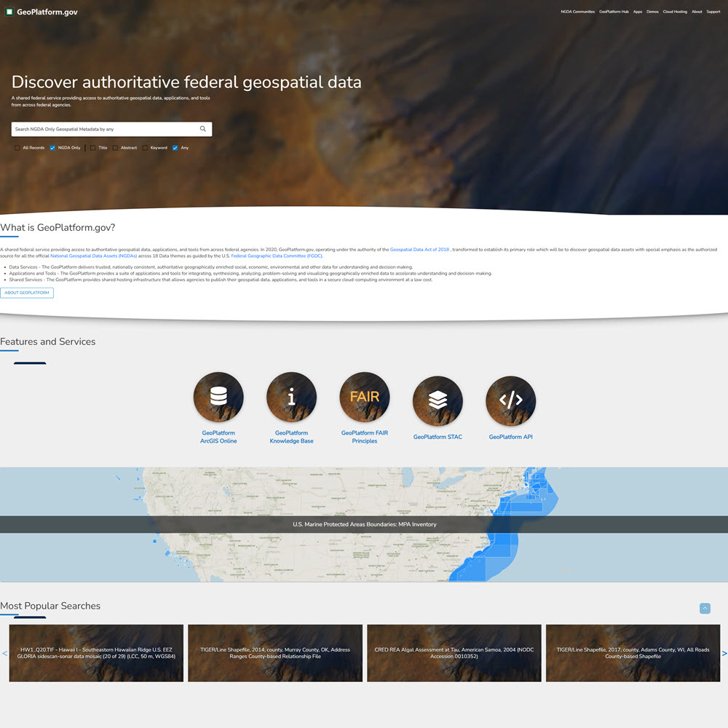728x728 pixels.
Task: Click the GeoPlatform.gov logo icon
Action: (9, 12)
